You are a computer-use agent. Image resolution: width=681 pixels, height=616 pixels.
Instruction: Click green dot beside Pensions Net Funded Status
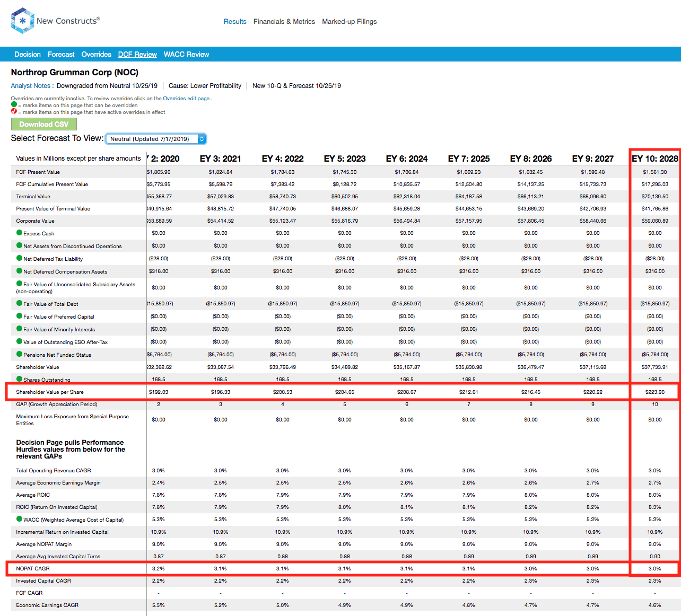(20, 354)
